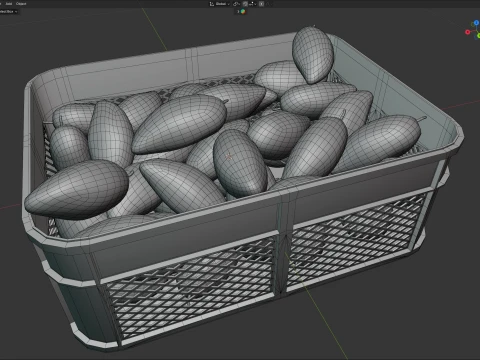Image resolution: width=480 pixels, height=360 pixels.
Task: Toggle proportional editing in the header
Action: (261, 4)
